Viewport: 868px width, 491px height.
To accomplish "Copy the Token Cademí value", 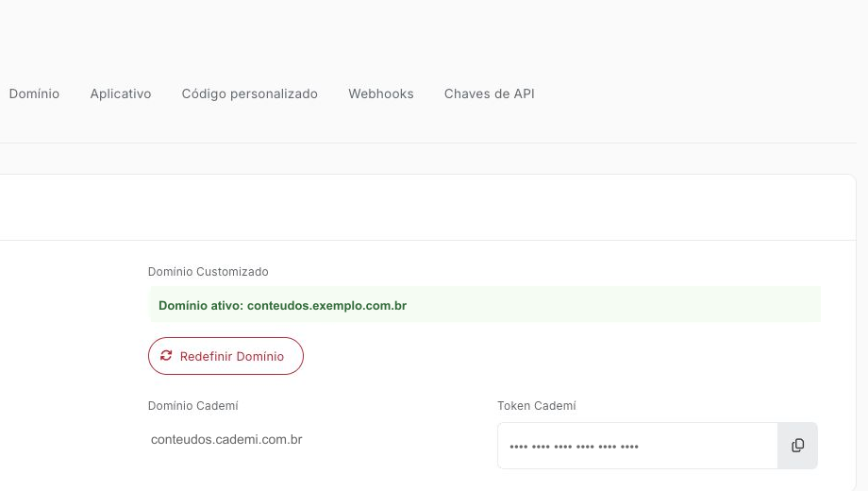I will (797, 446).
